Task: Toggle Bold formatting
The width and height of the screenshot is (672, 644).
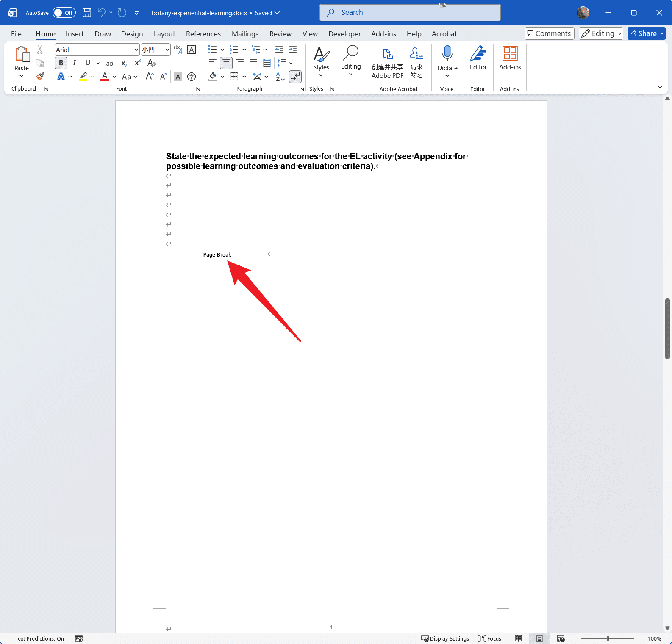Action: coord(61,63)
